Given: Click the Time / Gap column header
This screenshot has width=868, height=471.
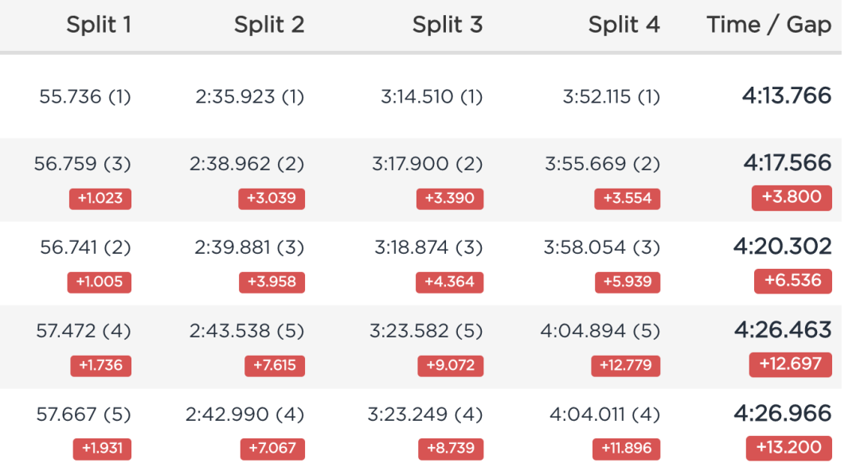Looking at the screenshot, I should pos(769,25).
